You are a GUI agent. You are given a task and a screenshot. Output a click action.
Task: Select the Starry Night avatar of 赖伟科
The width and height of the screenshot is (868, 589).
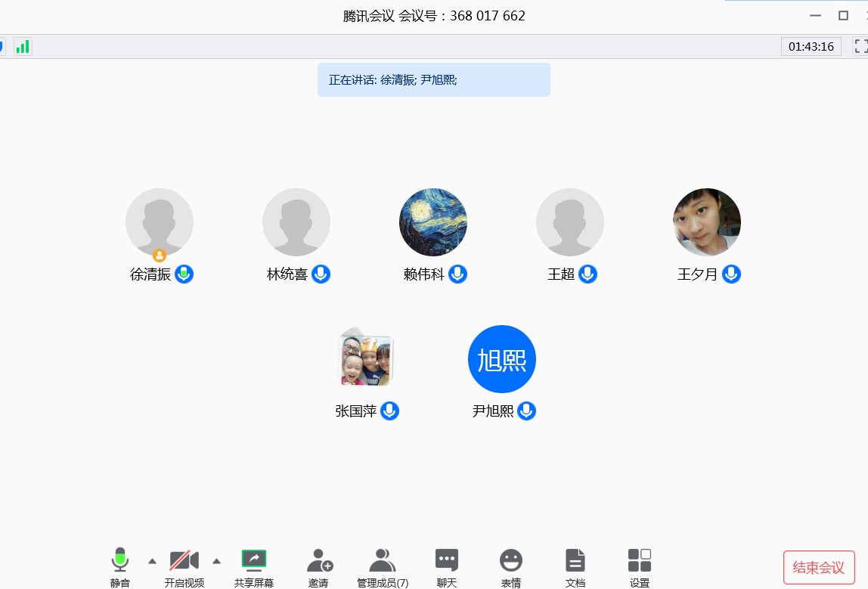click(433, 222)
